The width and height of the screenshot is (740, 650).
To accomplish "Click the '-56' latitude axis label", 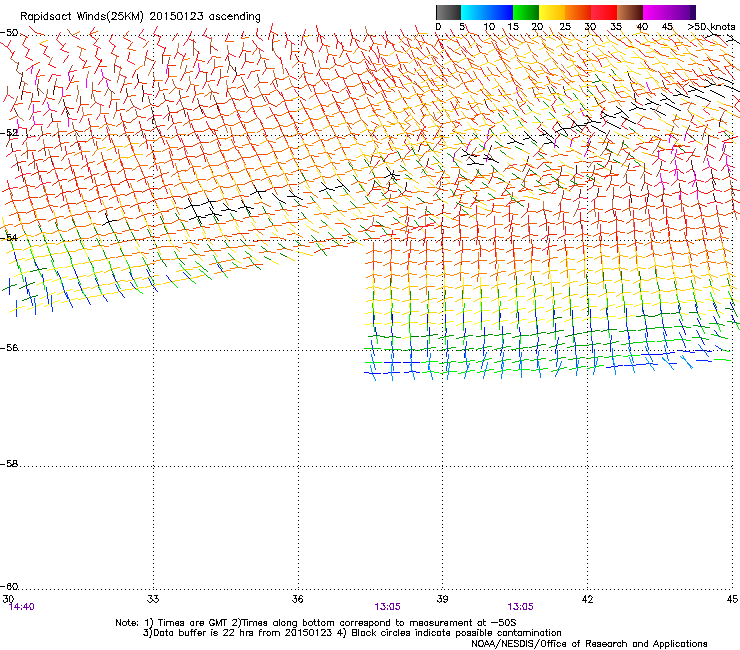I will (9, 347).
